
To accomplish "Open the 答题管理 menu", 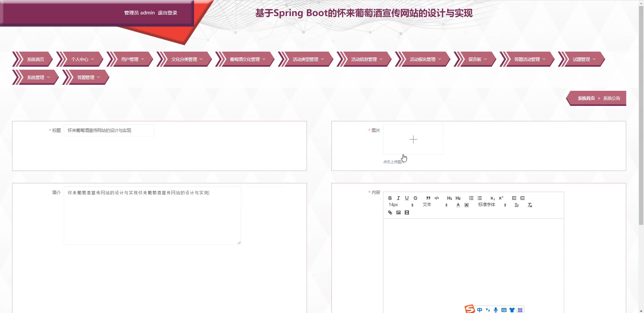I will coord(86,77).
